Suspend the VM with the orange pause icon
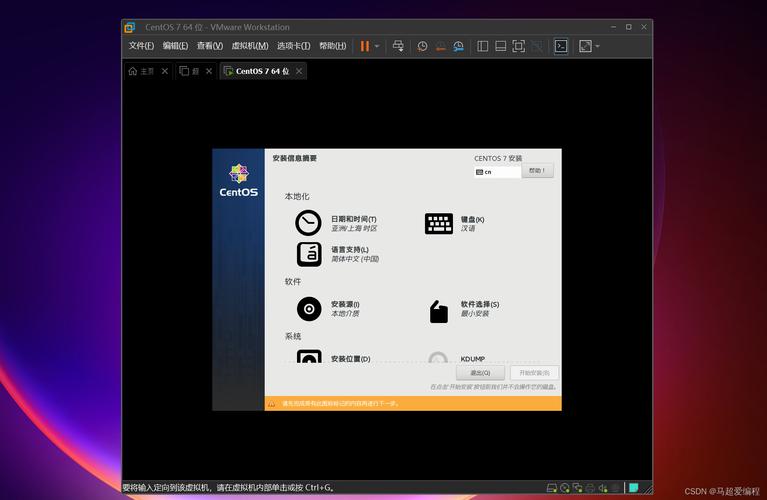 coord(365,46)
